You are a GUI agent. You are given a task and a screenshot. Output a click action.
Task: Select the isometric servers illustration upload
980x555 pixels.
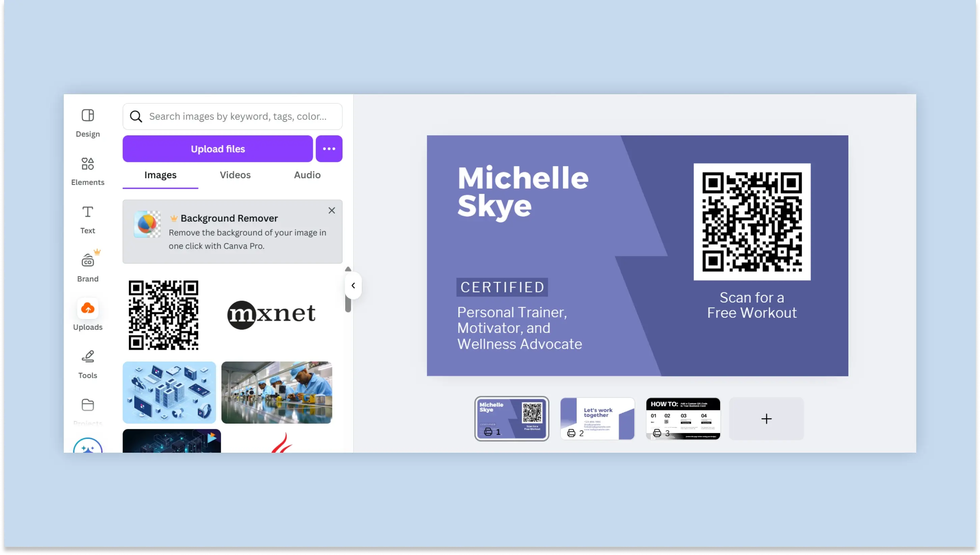[169, 393]
